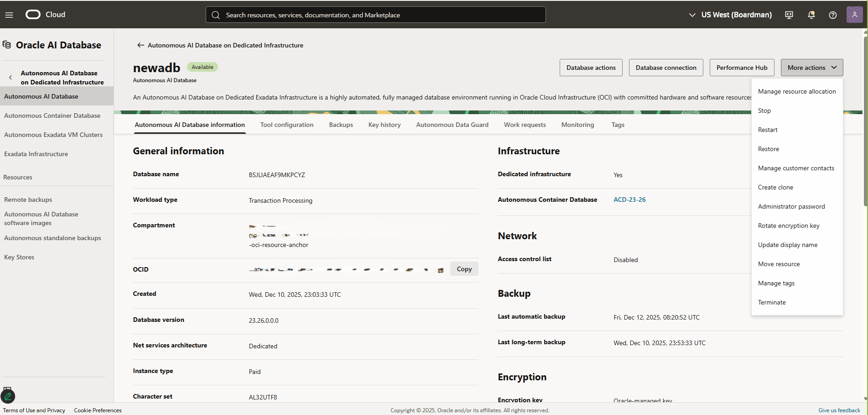Screen dimensions: 868x415
Task: Launch Cloud Shell from the top bar
Action: (789, 15)
